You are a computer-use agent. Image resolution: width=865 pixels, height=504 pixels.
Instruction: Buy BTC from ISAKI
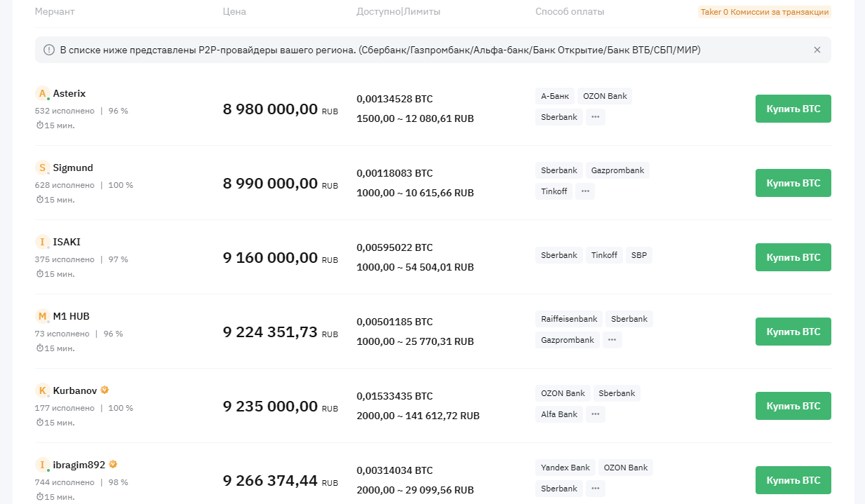click(x=793, y=257)
